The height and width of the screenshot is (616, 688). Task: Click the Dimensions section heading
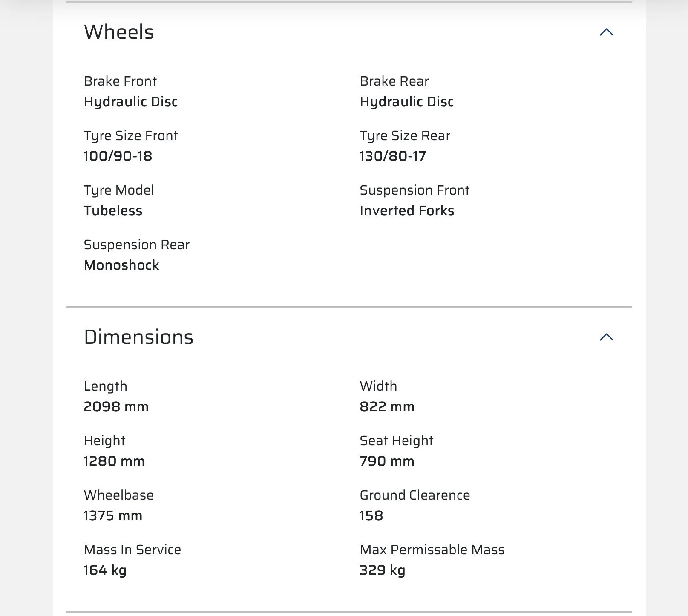click(138, 337)
